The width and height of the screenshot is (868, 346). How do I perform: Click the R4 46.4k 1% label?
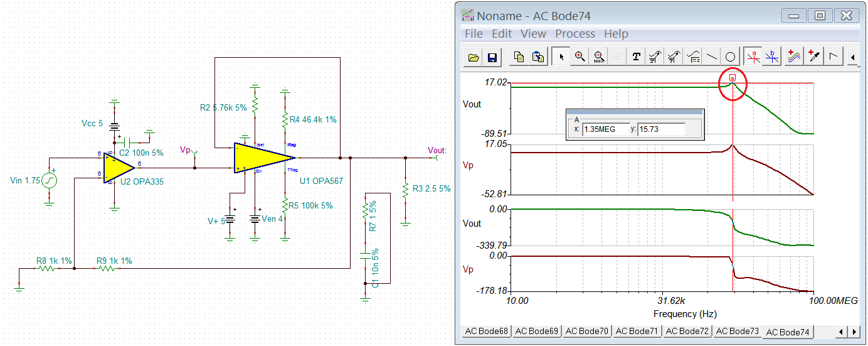point(314,119)
